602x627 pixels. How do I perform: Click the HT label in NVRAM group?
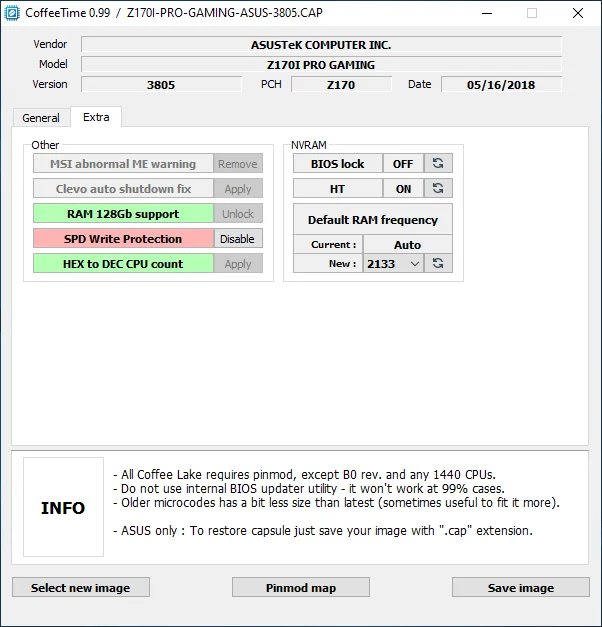pos(338,188)
